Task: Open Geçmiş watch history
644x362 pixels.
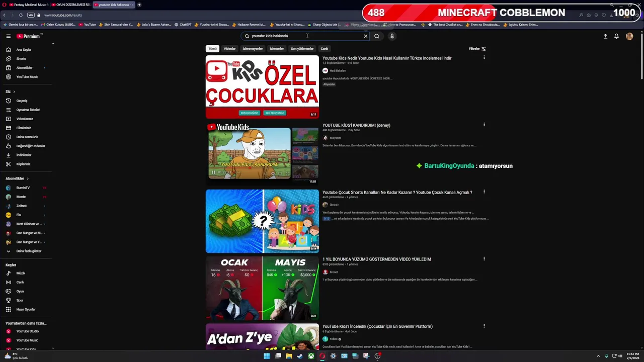Action: (22, 101)
